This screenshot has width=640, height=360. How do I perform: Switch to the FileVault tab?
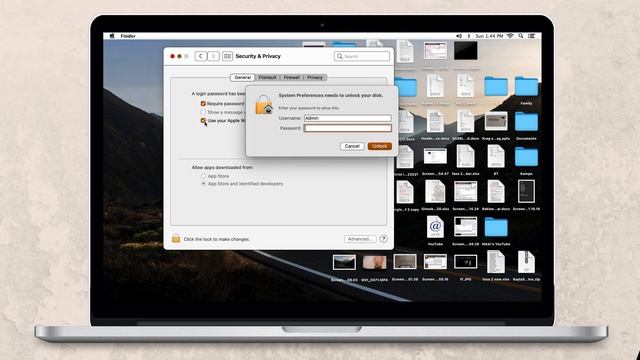coord(267,77)
